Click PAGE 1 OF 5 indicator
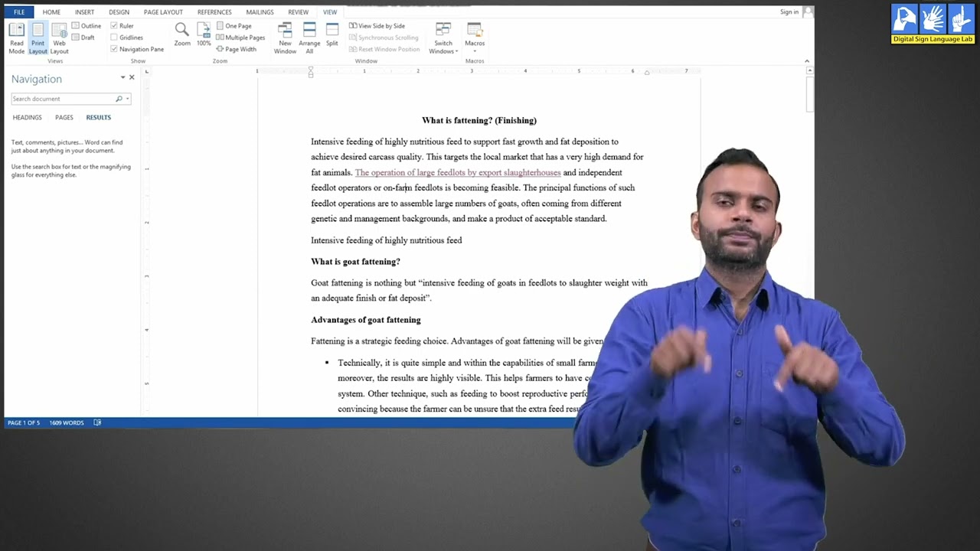Screen dimensions: 980x551 tap(24, 422)
